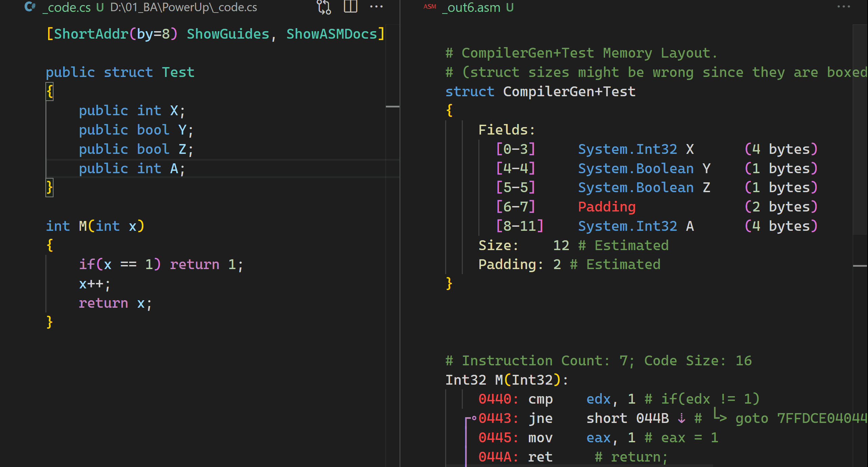Switch to the _code.cs tab
The image size is (868, 467).
[67, 7]
